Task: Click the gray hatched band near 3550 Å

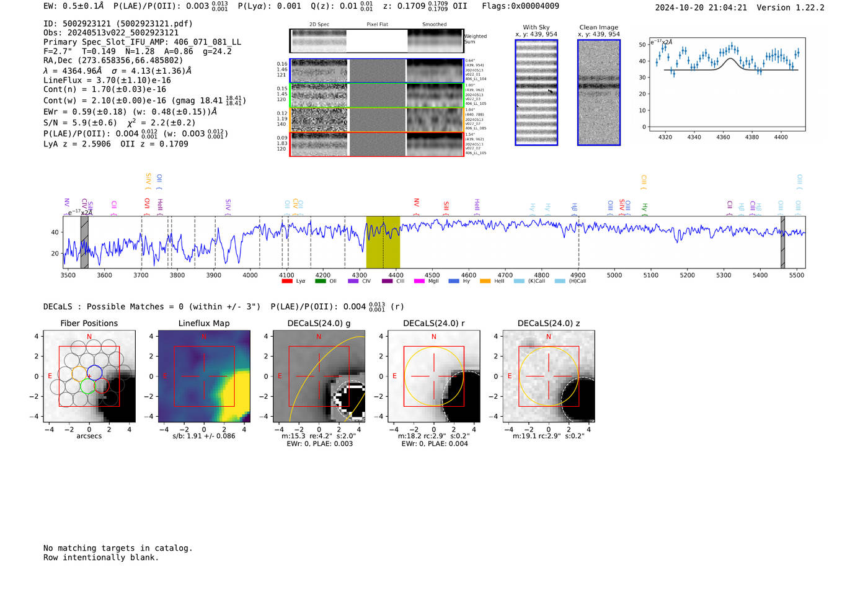Action: click(x=84, y=242)
